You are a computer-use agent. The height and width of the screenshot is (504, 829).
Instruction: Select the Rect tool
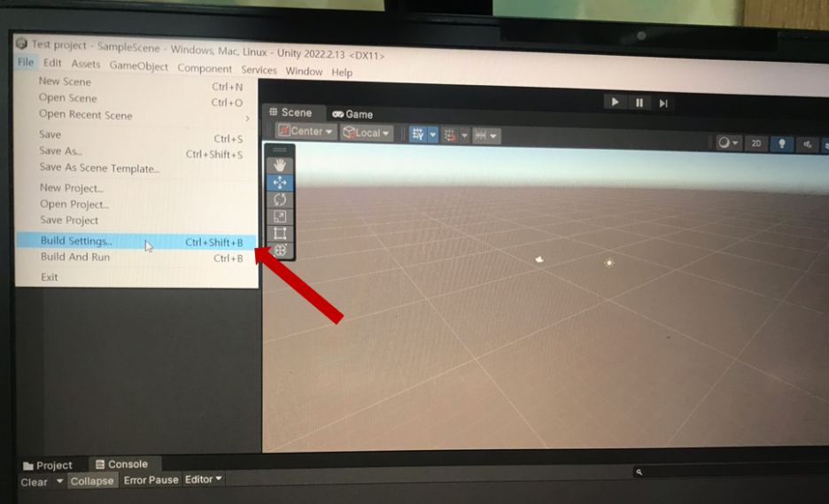point(280,233)
